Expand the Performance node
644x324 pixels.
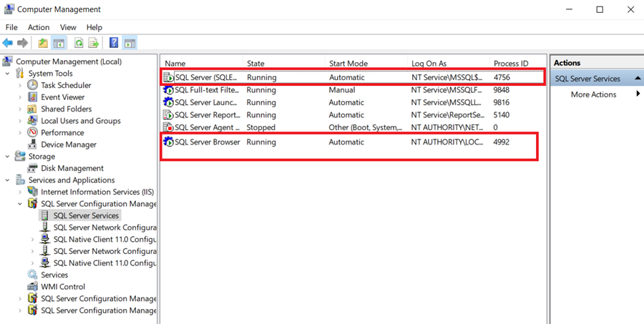[x=20, y=133]
